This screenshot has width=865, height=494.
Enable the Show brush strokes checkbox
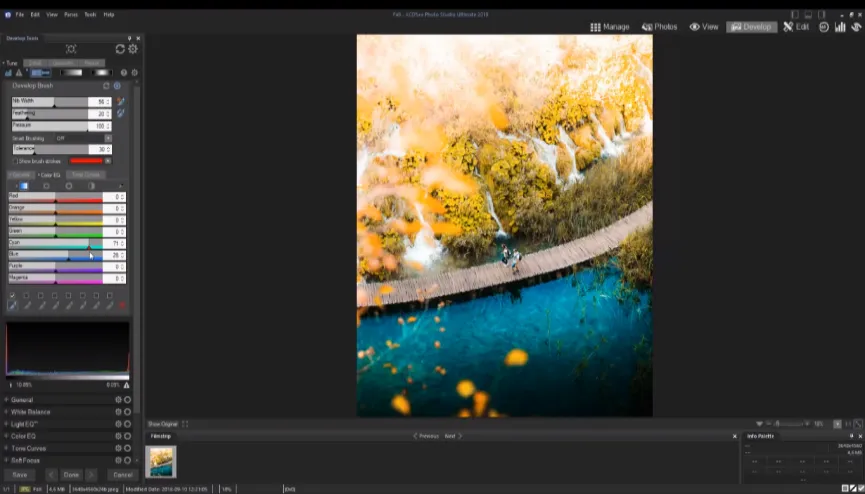[x=16, y=161]
